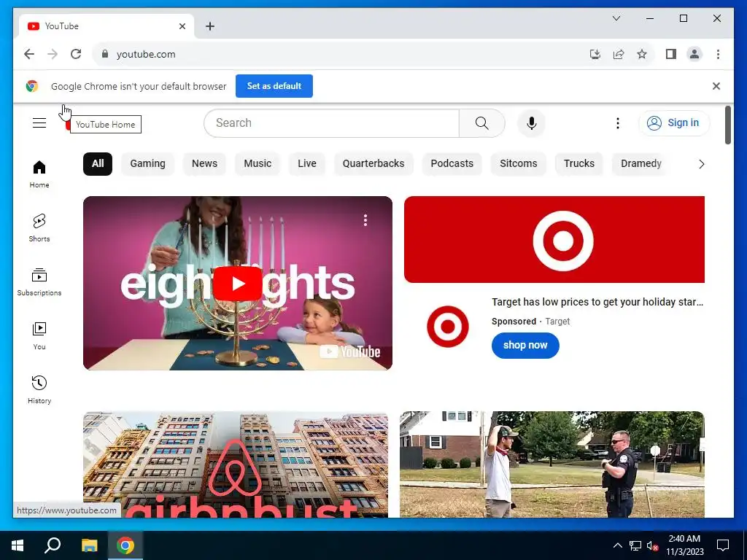The height and width of the screenshot is (560, 747).
Task: Select the All filter chip
Action: click(x=98, y=164)
